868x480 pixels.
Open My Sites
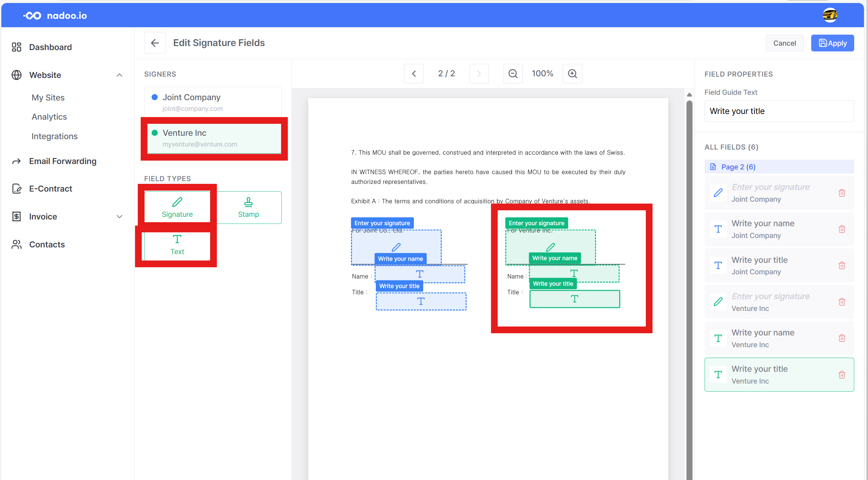48,98
